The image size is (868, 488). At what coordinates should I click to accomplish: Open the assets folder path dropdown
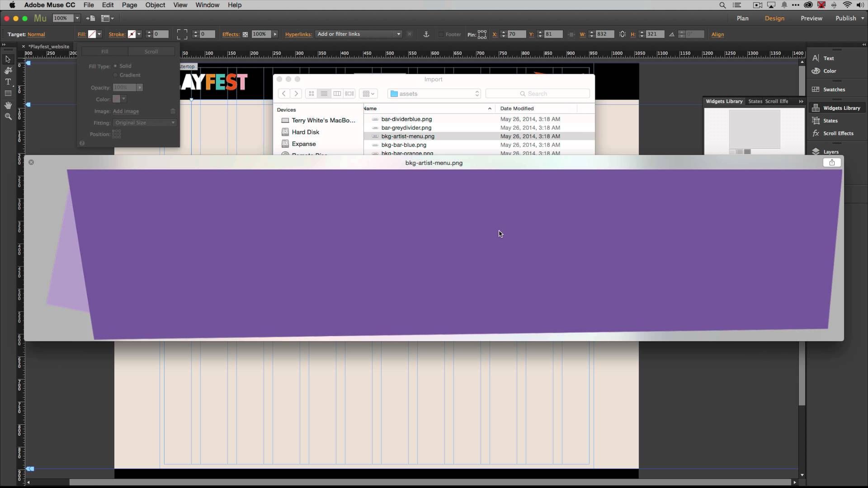[434, 94]
